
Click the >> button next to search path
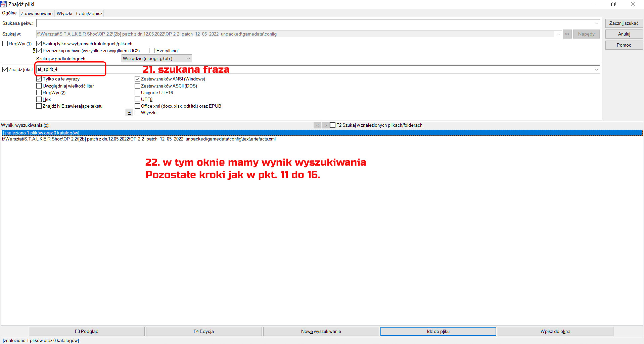coord(567,34)
